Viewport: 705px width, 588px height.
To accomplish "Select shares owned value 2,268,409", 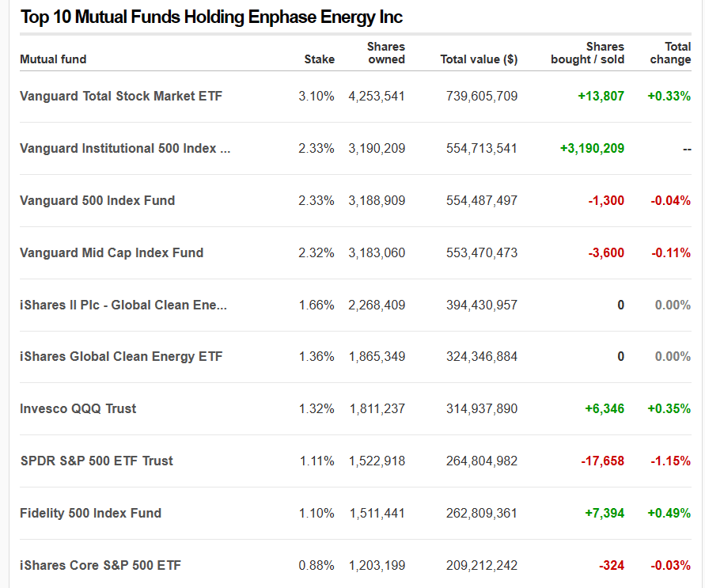I will pos(377,305).
